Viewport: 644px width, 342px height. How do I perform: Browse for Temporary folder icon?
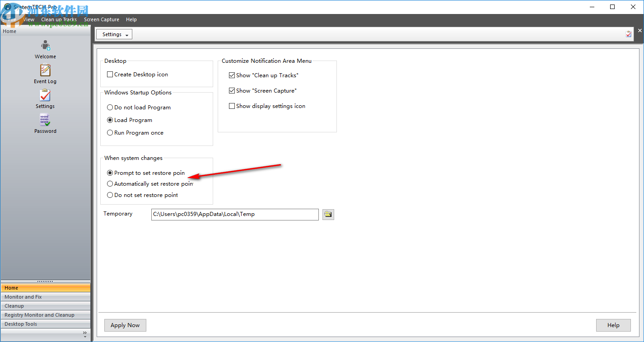point(328,214)
